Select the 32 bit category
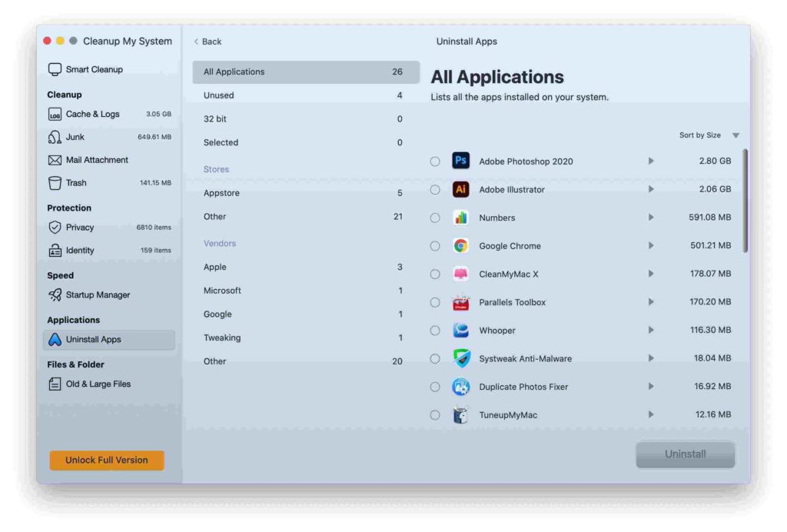The image size is (787, 532). (x=306, y=119)
